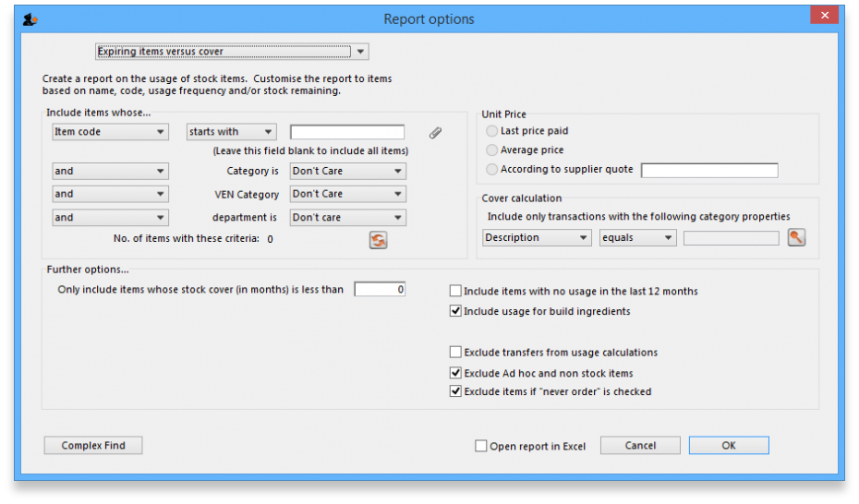Screen dimensions: 859x504
Task: Click the Cancel button
Action: pyautogui.click(x=640, y=445)
